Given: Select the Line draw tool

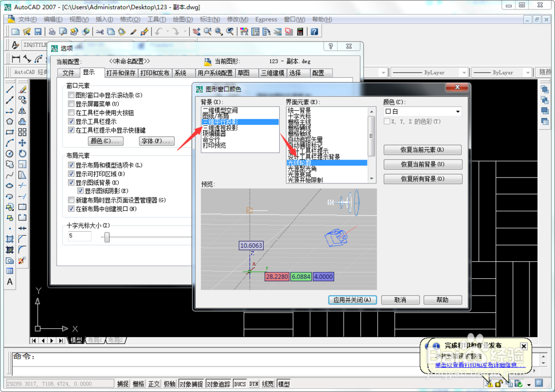Looking at the screenshot, I should click(9, 90).
